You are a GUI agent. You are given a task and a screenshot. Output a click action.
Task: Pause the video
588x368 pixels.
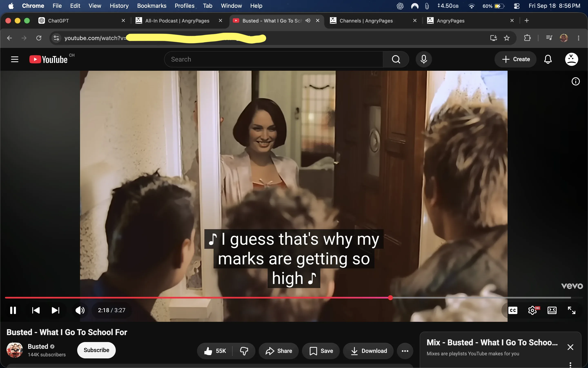coord(13,310)
